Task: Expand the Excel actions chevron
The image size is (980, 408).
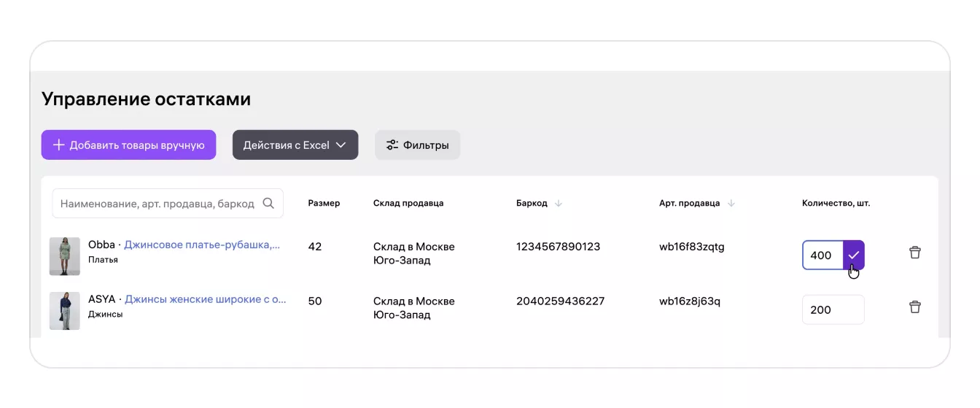Action: point(341,145)
